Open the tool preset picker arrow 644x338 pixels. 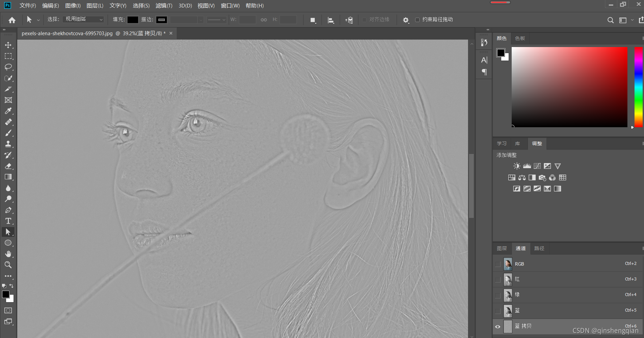38,20
